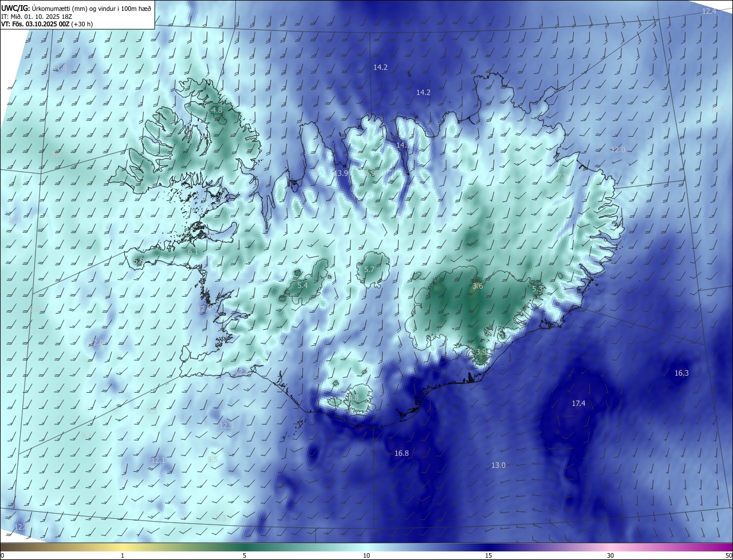This screenshot has width=733, height=560.
Task: Click the title "Úrkomumætti (mm) og vindur í 100m hæð"
Action: click(x=91, y=9)
